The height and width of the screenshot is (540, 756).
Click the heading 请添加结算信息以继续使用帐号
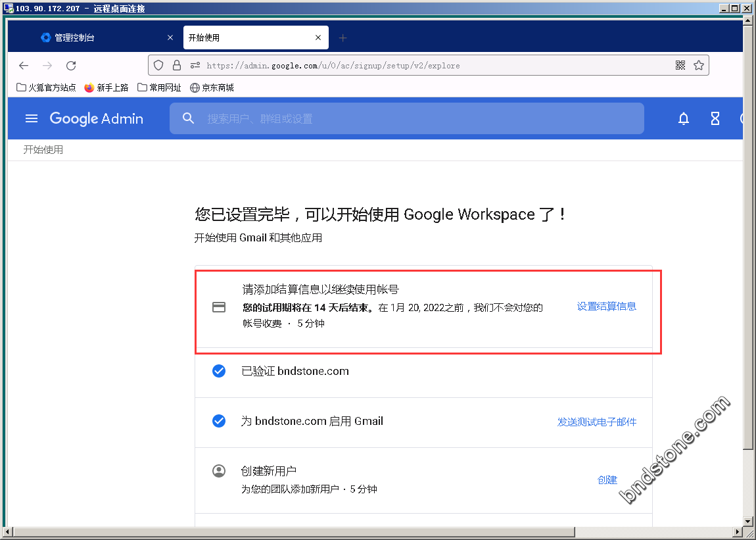coord(321,289)
